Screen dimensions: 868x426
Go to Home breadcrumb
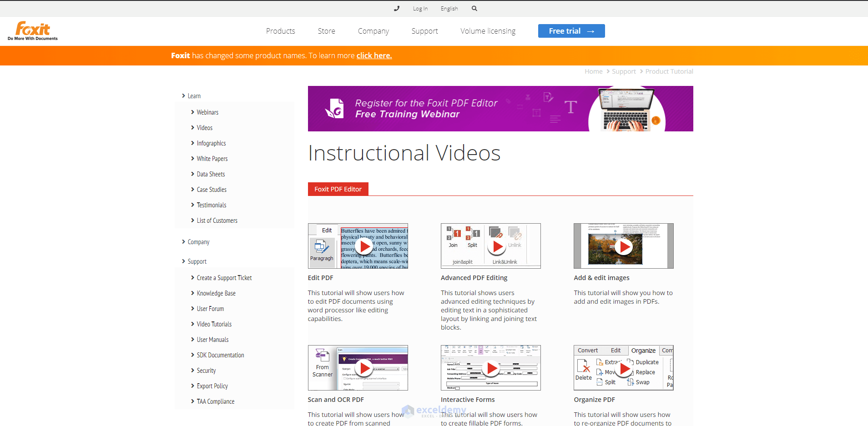594,71
